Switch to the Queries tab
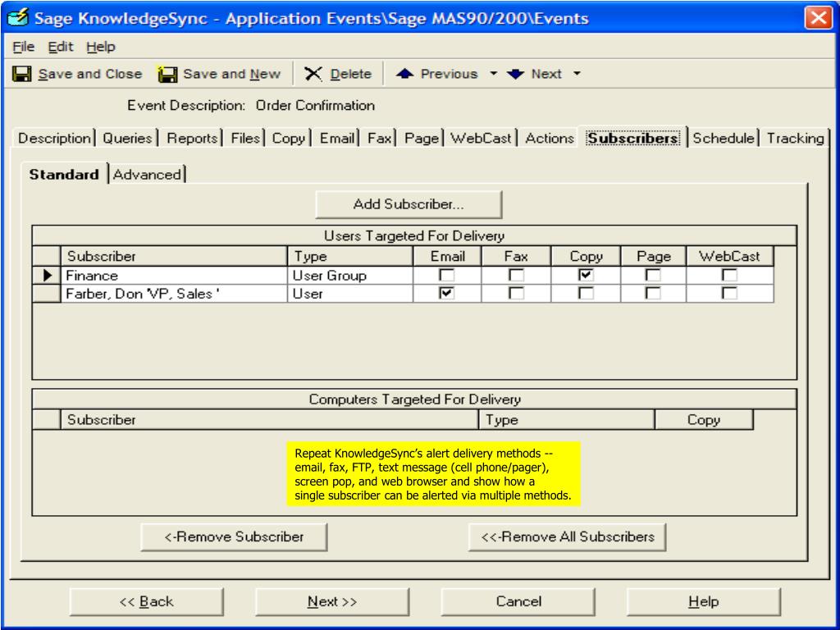This screenshot has height=630, width=840. pyautogui.click(x=127, y=138)
